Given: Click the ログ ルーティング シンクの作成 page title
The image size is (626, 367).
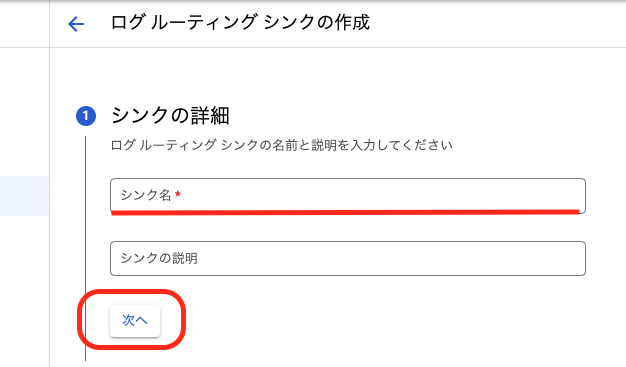Looking at the screenshot, I should (x=240, y=22).
